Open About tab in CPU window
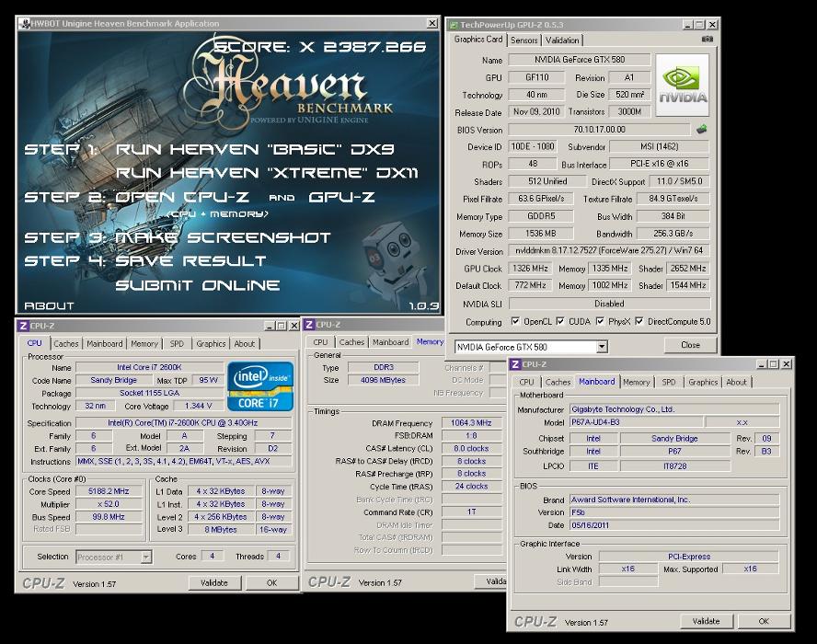 click(245, 344)
